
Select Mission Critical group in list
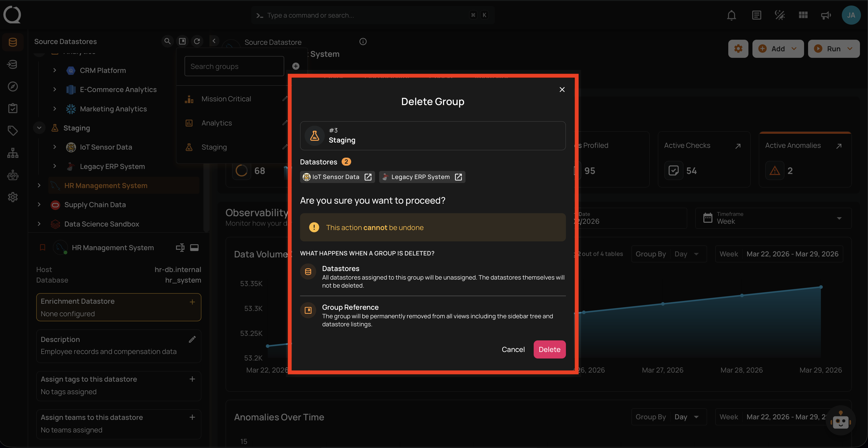[226, 99]
